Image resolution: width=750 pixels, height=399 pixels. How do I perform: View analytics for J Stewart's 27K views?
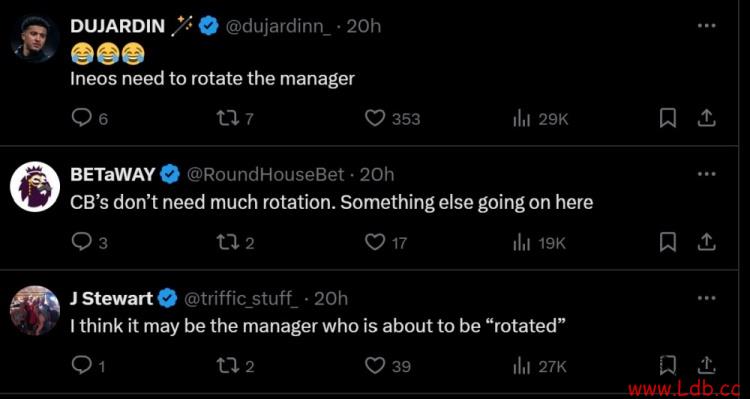coord(519,367)
